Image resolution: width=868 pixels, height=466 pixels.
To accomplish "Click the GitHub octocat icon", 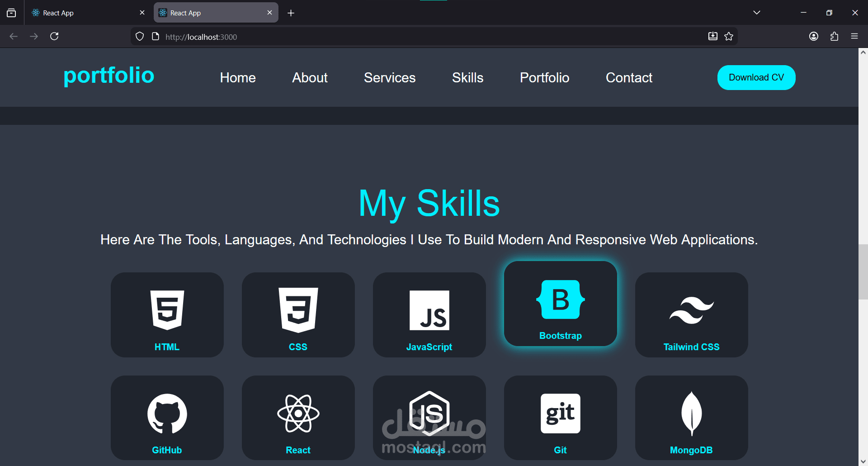I will (167, 414).
